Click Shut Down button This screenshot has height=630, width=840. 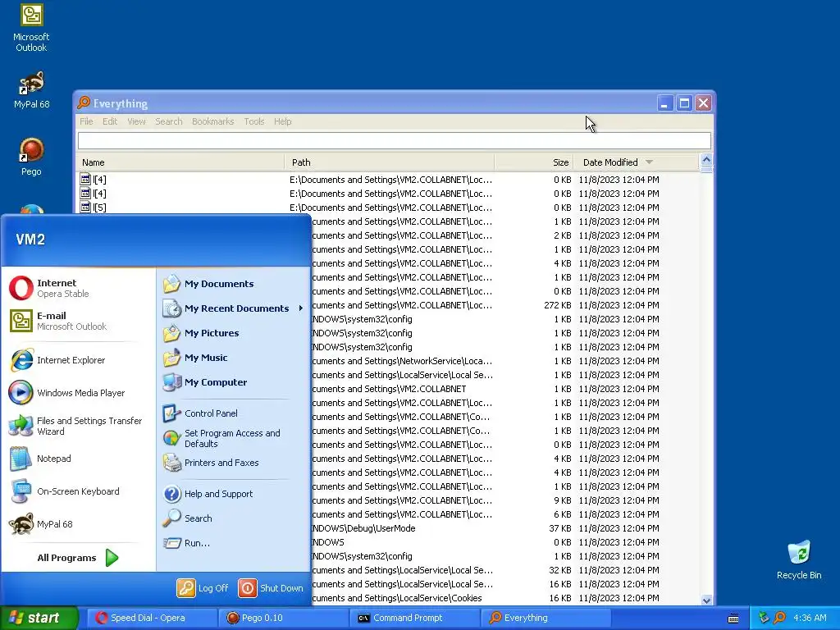tap(271, 588)
